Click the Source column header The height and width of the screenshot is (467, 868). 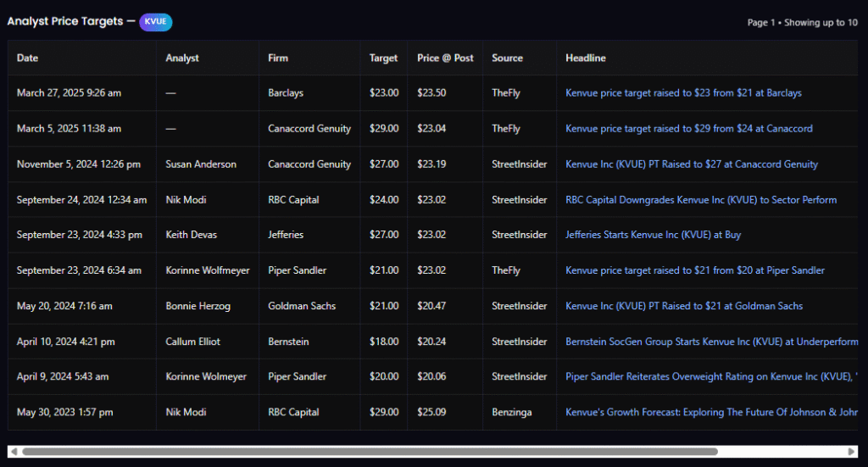pos(507,58)
